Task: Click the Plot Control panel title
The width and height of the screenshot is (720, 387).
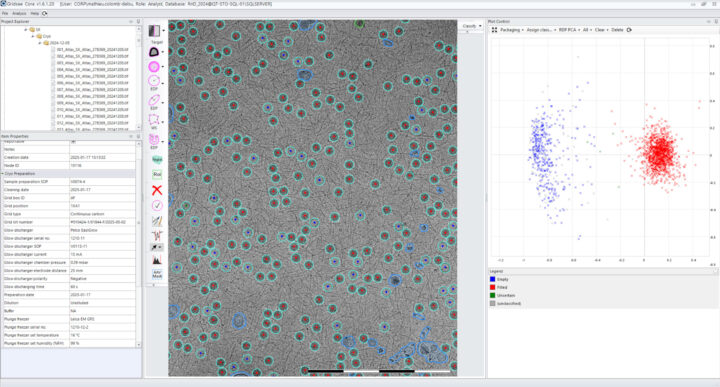Action: (x=499, y=22)
